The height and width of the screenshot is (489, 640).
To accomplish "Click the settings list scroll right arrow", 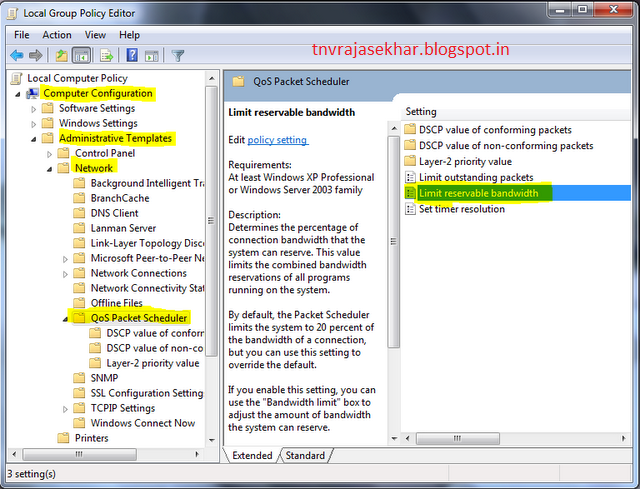I will [624, 438].
